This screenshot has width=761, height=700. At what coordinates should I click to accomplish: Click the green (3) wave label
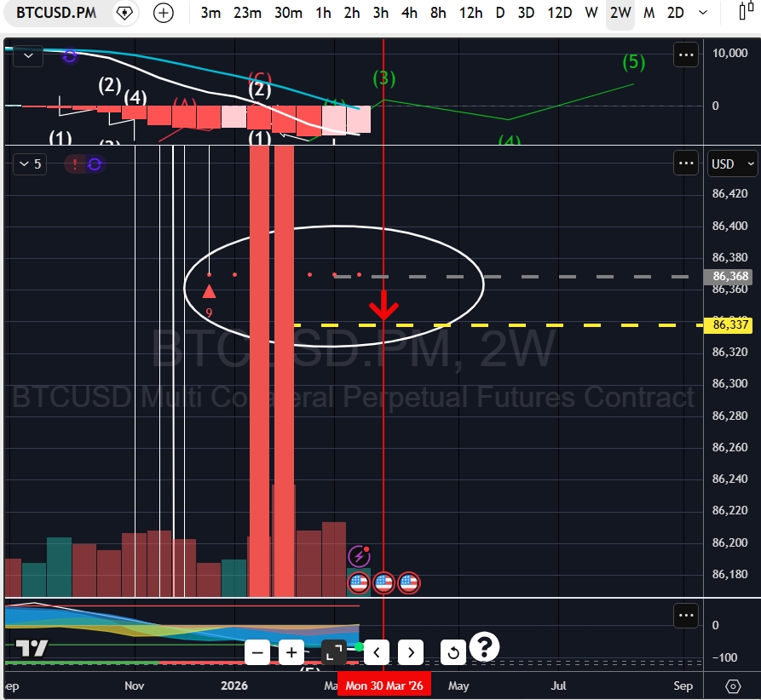(383, 78)
